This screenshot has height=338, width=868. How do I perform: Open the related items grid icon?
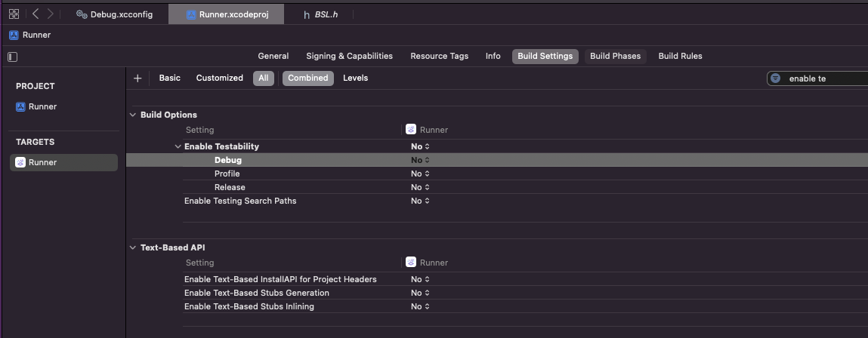pyautogui.click(x=14, y=14)
